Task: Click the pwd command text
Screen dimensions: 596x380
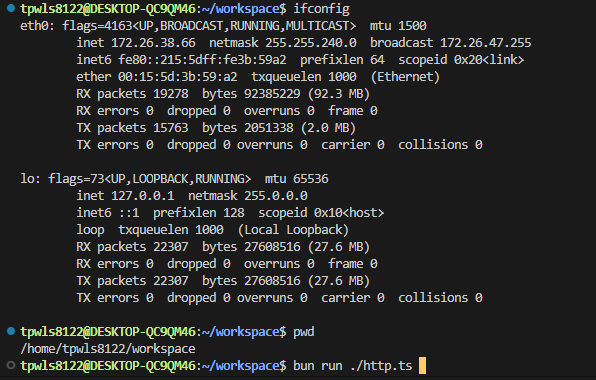Action: (x=304, y=332)
